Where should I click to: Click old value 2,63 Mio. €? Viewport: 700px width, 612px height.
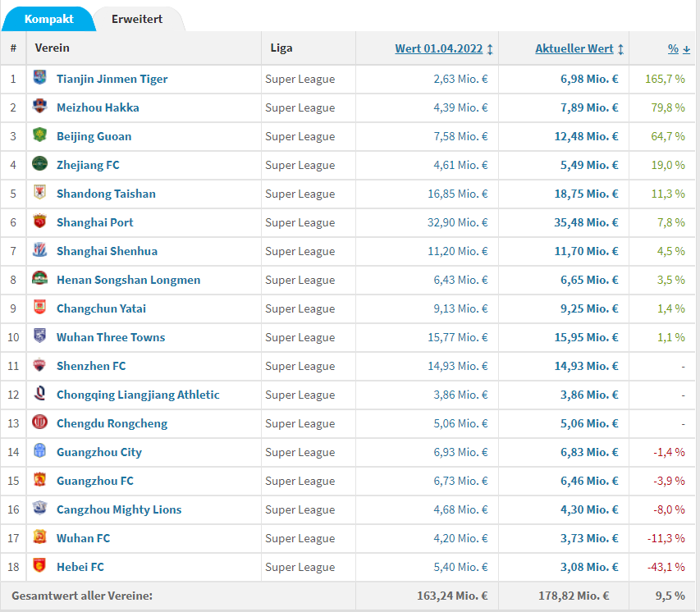click(x=460, y=79)
